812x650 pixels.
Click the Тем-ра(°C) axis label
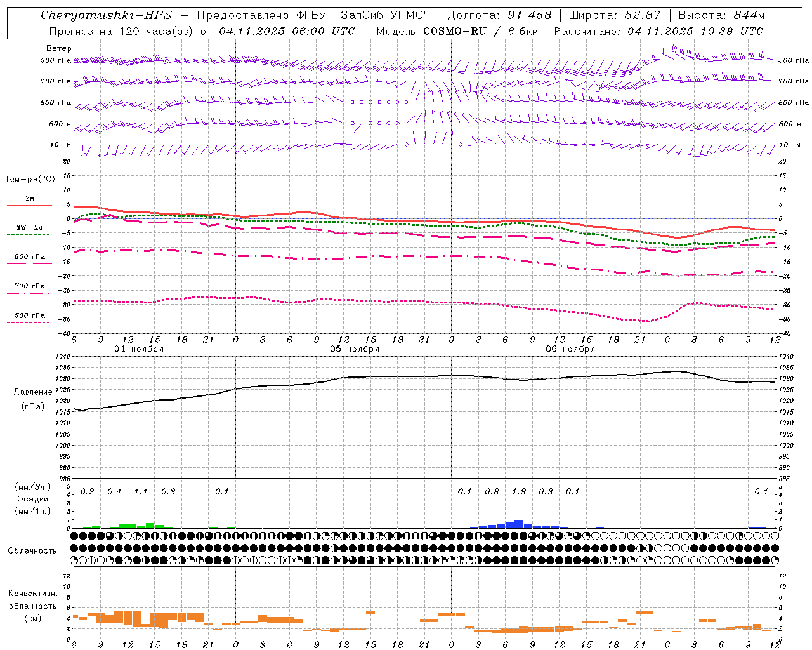30,180
